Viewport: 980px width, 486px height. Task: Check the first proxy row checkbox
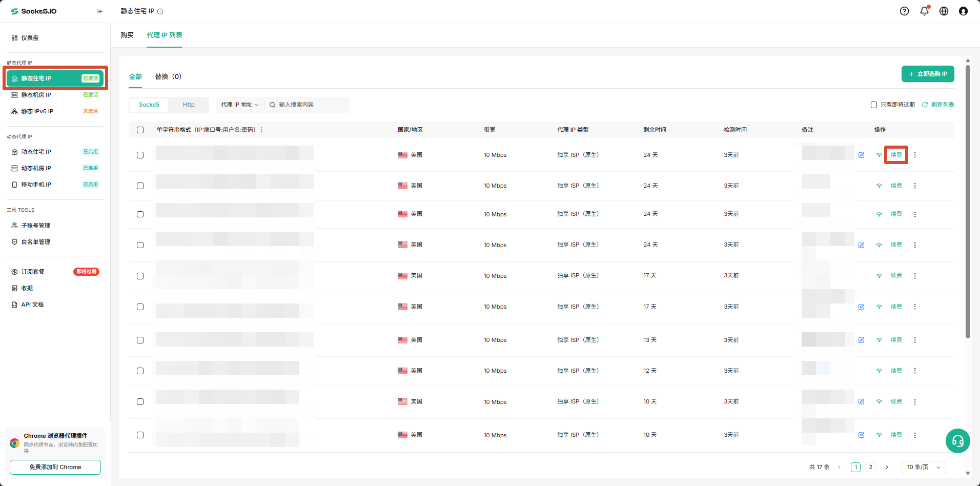click(140, 155)
